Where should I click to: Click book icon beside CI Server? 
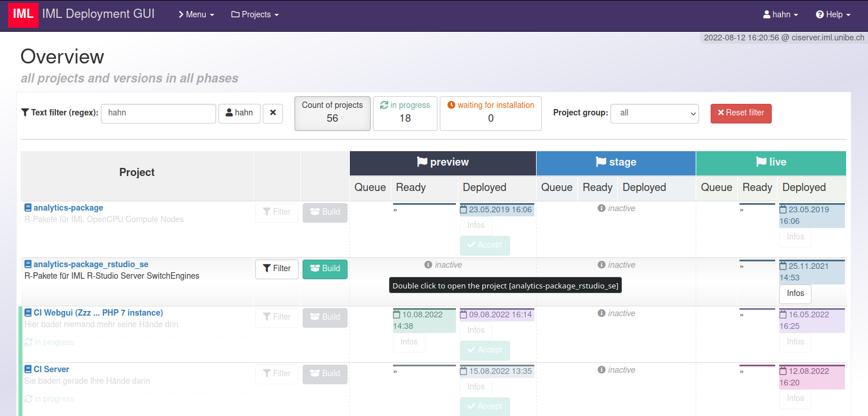[28, 369]
